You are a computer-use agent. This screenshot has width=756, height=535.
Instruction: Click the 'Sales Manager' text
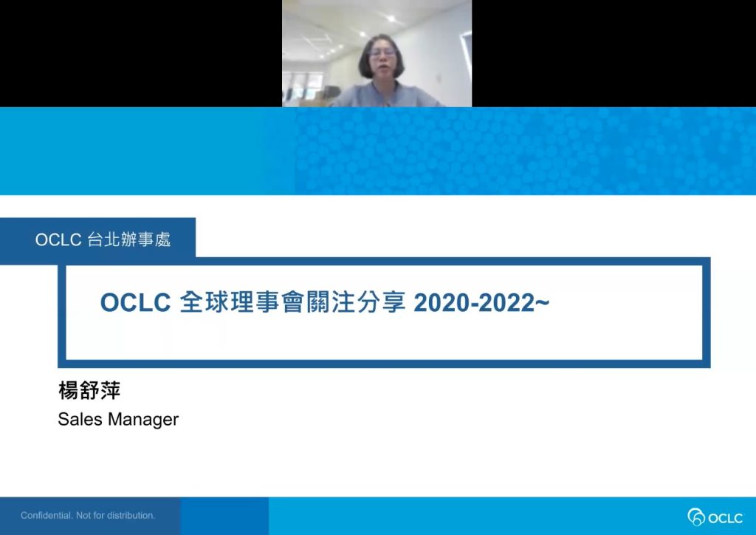pyautogui.click(x=118, y=419)
